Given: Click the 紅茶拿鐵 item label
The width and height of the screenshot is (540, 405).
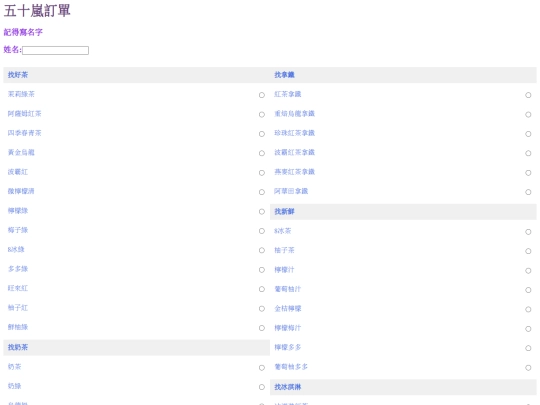Looking at the screenshot, I should pos(288,94).
